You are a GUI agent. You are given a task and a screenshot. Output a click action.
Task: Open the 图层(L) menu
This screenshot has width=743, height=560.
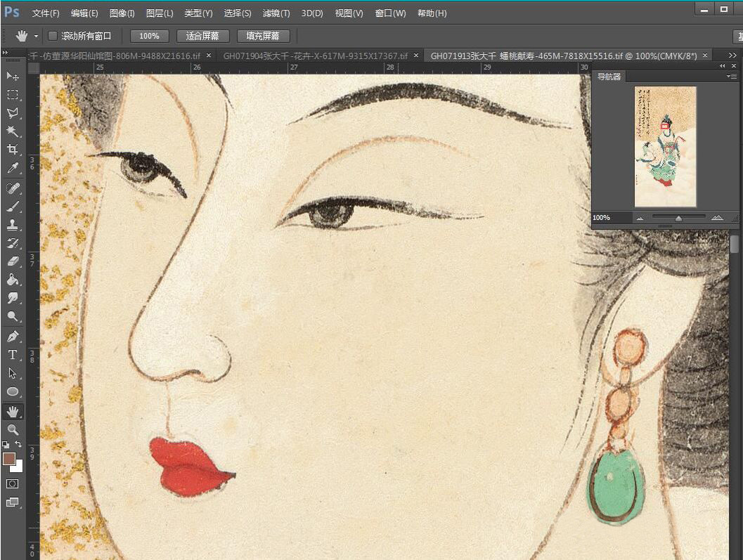160,13
